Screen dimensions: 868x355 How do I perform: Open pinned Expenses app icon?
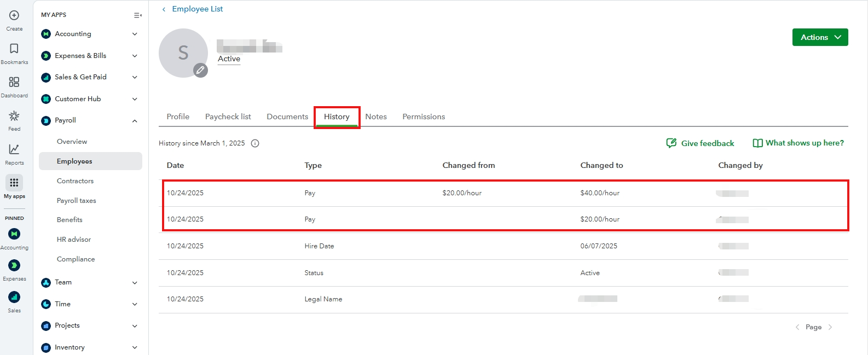click(x=14, y=266)
